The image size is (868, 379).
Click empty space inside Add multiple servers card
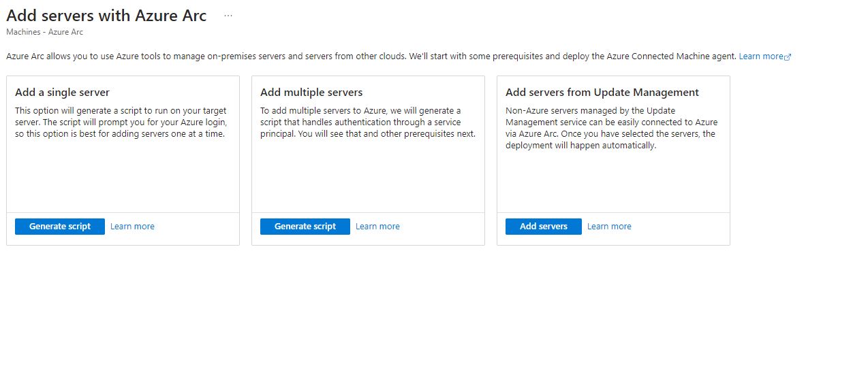[x=368, y=177]
